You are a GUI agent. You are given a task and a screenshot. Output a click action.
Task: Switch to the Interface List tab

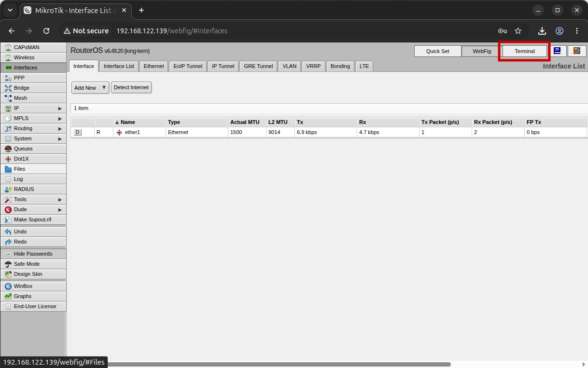pos(119,66)
